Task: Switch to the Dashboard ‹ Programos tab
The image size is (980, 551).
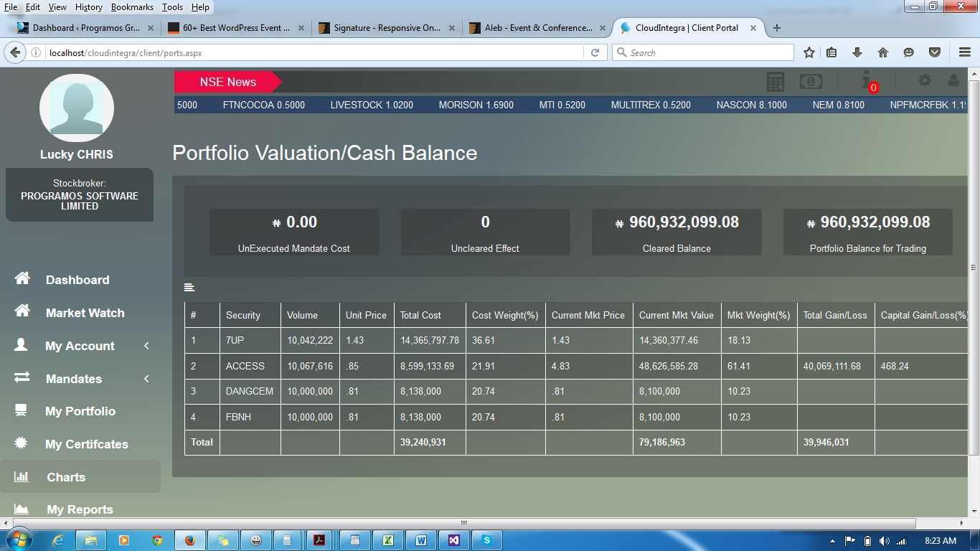Action: pos(83,28)
